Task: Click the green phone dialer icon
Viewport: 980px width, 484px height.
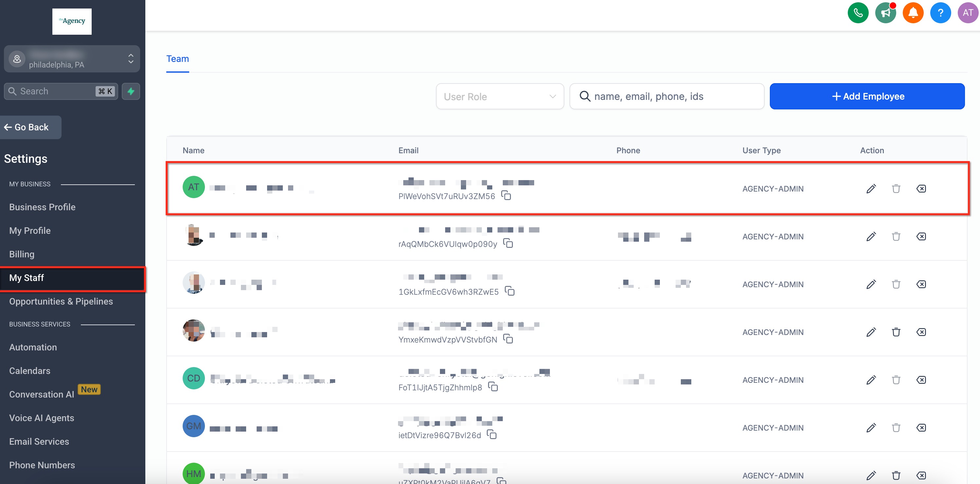Action: (858, 13)
